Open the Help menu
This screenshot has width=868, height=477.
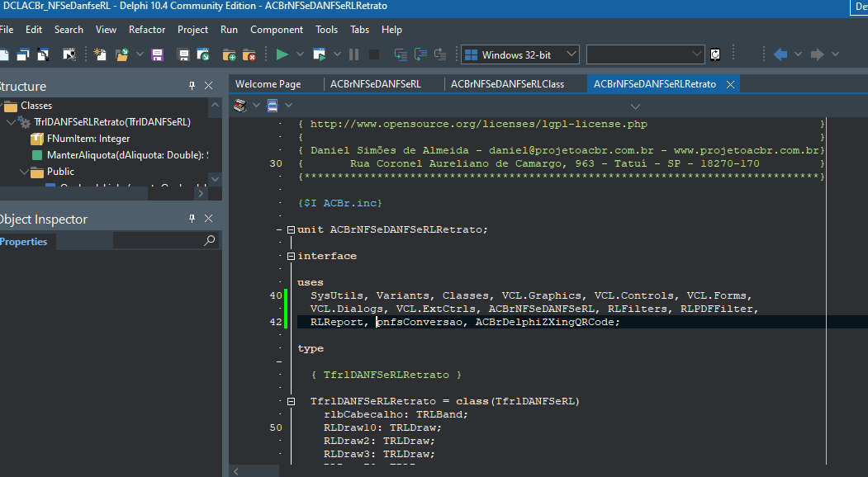[392, 30]
